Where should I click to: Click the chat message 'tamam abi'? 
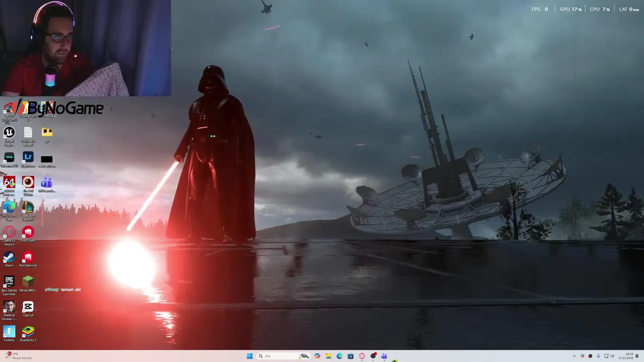coord(70,290)
